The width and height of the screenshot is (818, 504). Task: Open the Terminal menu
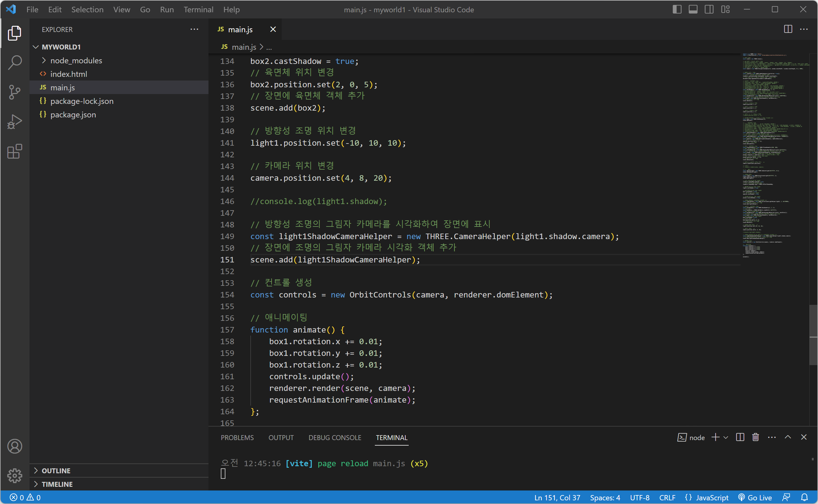click(x=198, y=9)
